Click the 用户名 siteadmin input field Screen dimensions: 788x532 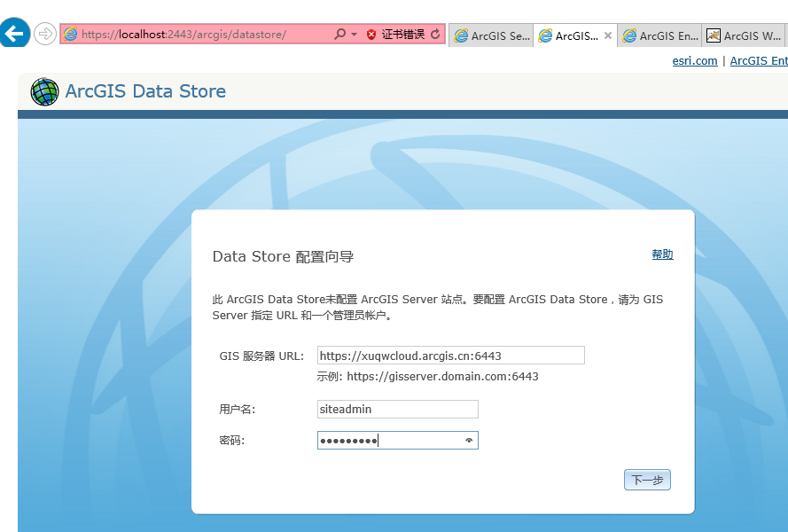tap(397, 410)
